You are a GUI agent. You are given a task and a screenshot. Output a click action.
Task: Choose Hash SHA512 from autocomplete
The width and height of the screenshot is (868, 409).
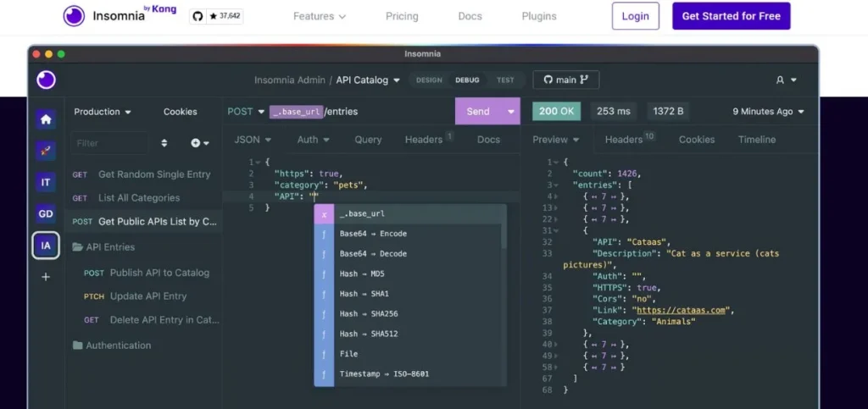click(x=408, y=334)
